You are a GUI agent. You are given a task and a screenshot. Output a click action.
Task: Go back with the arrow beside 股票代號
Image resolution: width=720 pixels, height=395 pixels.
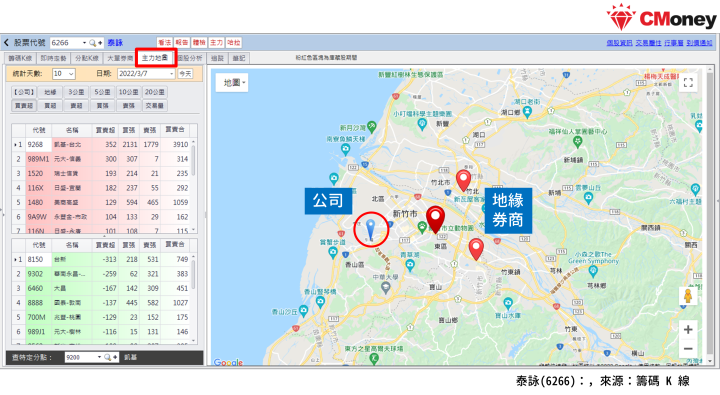click(6, 43)
